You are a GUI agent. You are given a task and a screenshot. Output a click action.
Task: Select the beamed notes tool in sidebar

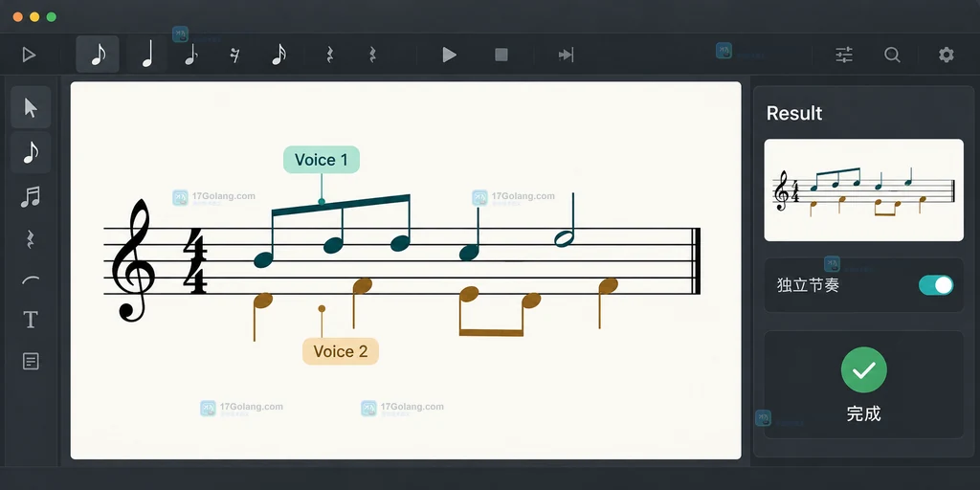point(30,197)
